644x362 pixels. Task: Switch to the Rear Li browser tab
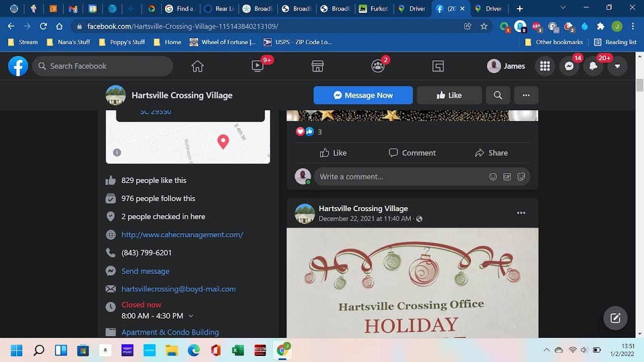pyautogui.click(x=219, y=9)
